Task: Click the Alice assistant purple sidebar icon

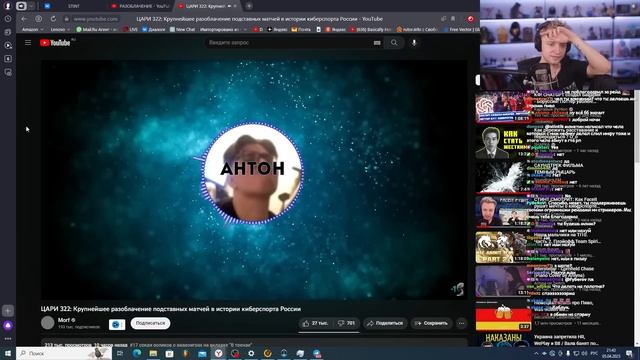Action: click(8, 325)
